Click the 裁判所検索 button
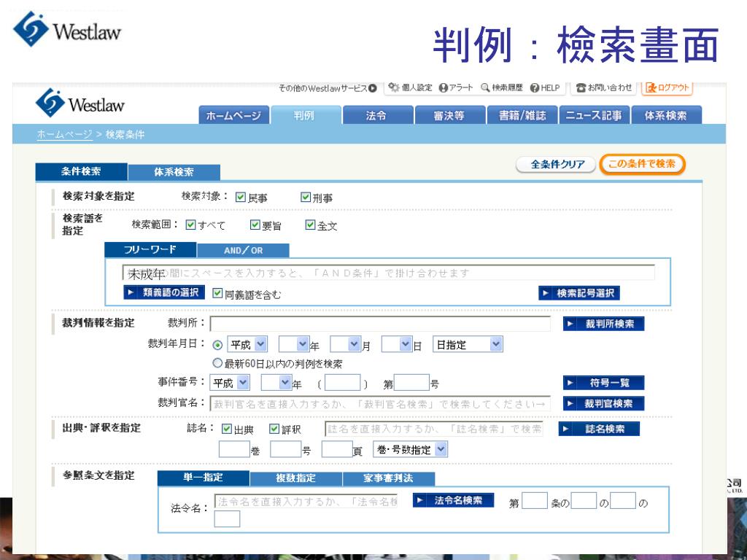The image size is (747, 560). (x=603, y=324)
